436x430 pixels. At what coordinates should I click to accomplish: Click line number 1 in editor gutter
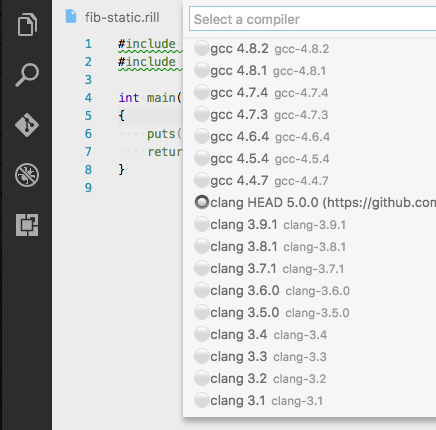[88, 44]
